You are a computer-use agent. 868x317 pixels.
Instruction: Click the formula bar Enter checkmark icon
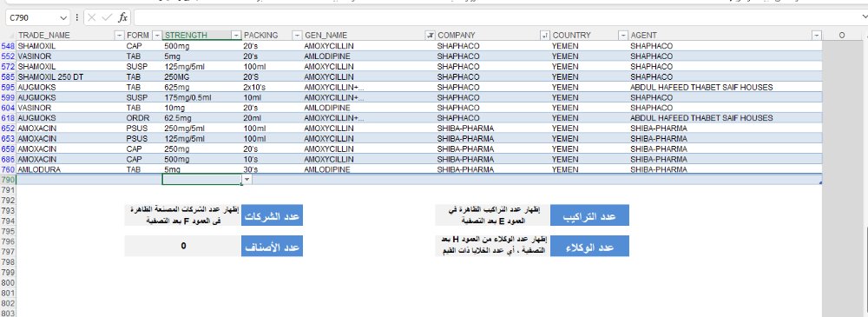coord(108,17)
